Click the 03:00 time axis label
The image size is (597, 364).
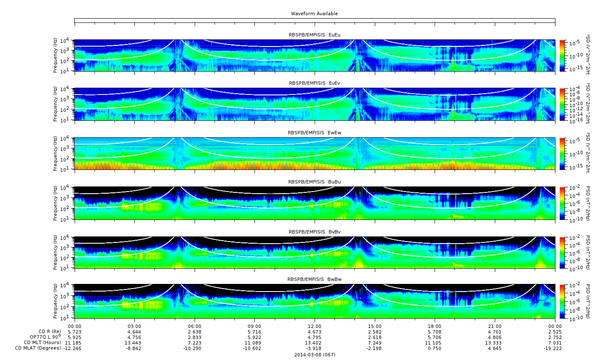(134, 326)
